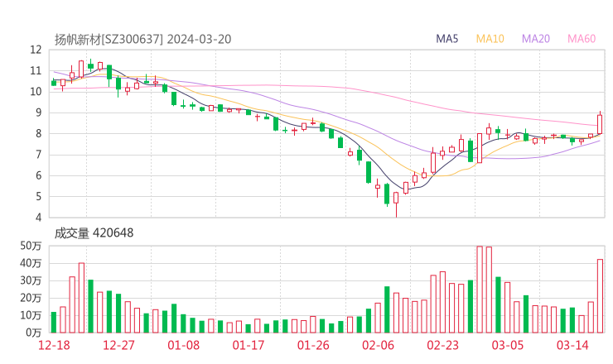Click the MA20 legend label
The image size is (613, 364).
click(x=536, y=39)
